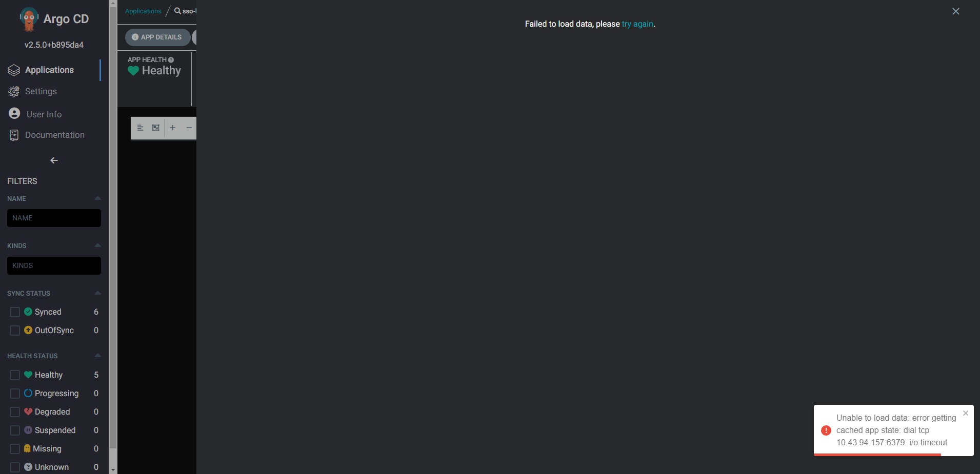Collapse the SYNC STATUS filter section
The image size is (980, 474).
click(97, 293)
